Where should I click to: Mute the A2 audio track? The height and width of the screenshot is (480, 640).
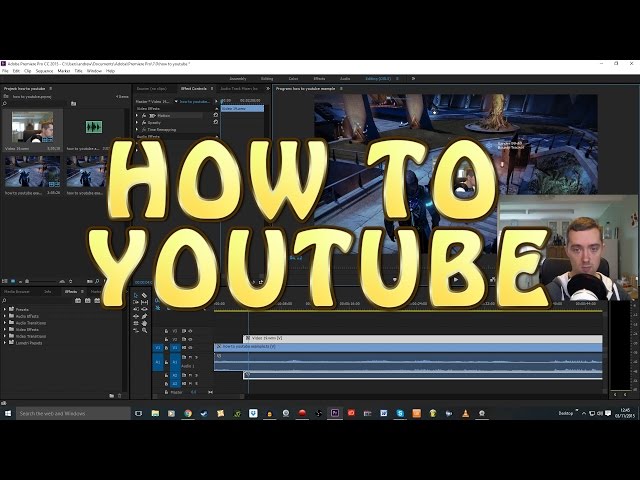pyautogui.click(x=190, y=375)
